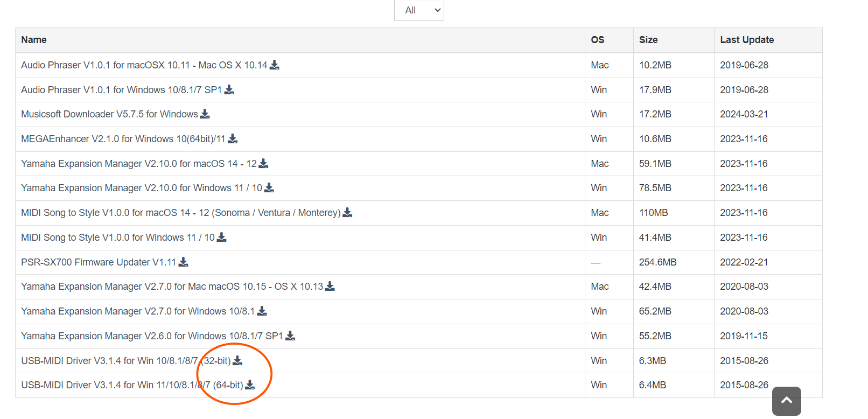Image resolution: width=868 pixels, height=419 pixels.
Task: Open Yamaha Expansion Manager V2.7.0 Windows link
Action: tap(138, 311)
